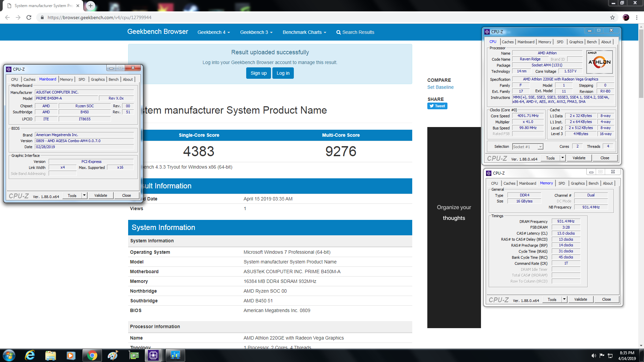Image resolution: width=644 pixels, height=362 pixels.
Task: Click CPU-Z icon in mainboard window title
Action: tap(9, 69)
